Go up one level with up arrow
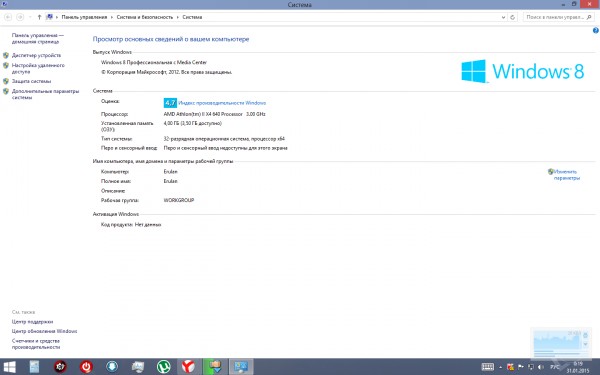The width and height of the screenshot is (600, 375). 39,17
